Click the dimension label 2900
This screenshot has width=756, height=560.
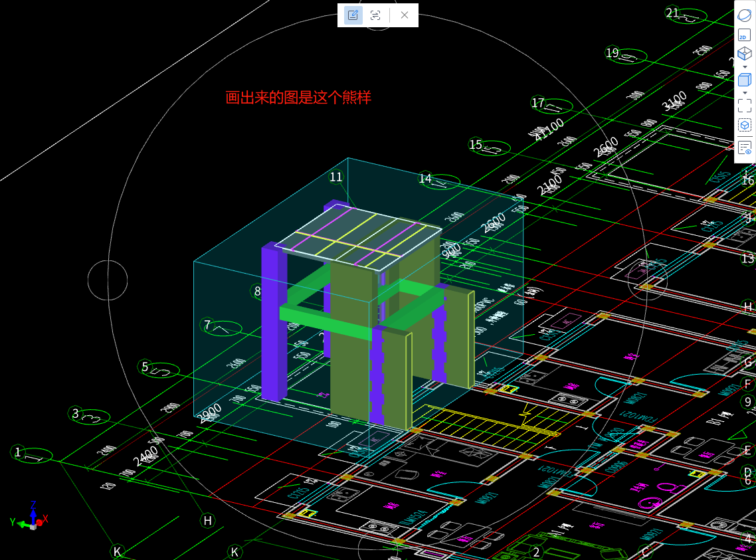tap(210, 413)
